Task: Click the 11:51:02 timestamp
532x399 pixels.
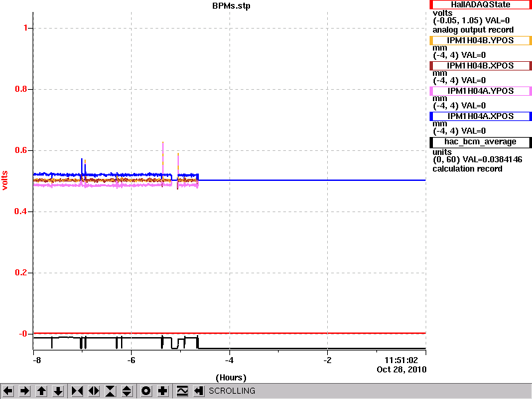Action: [x=401, y=360]
